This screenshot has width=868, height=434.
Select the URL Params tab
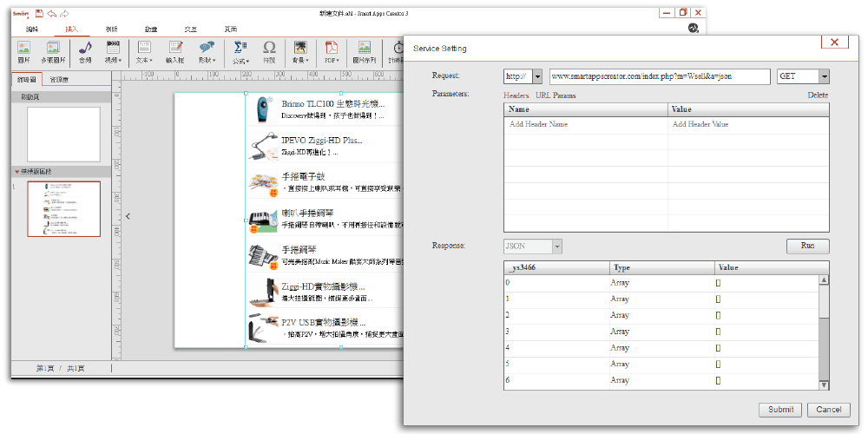pyautogui.click(x=556, y=95)
